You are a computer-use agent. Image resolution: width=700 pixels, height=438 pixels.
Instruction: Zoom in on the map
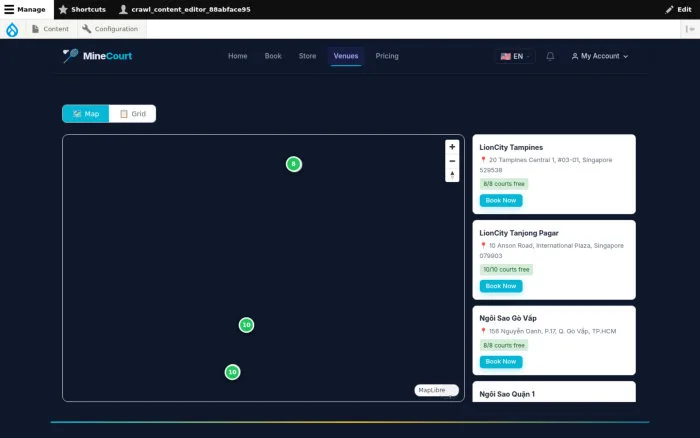coord(452,147)
